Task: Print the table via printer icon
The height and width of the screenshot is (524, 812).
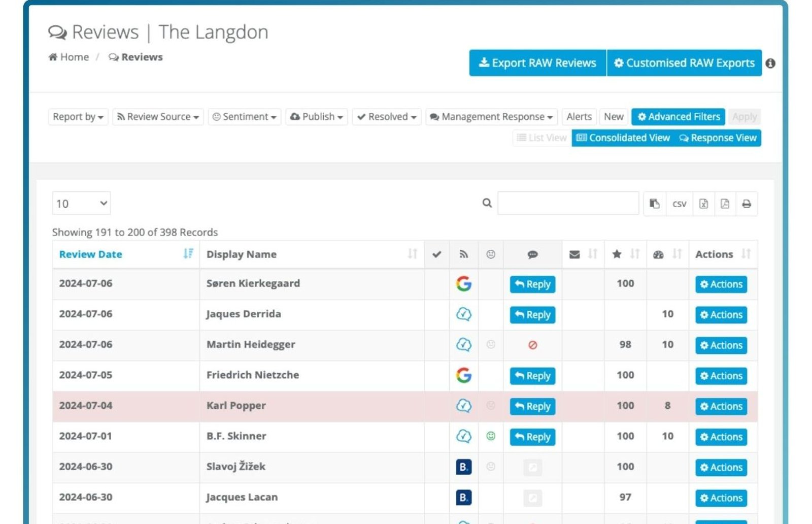Action: [x=747, y=204]
